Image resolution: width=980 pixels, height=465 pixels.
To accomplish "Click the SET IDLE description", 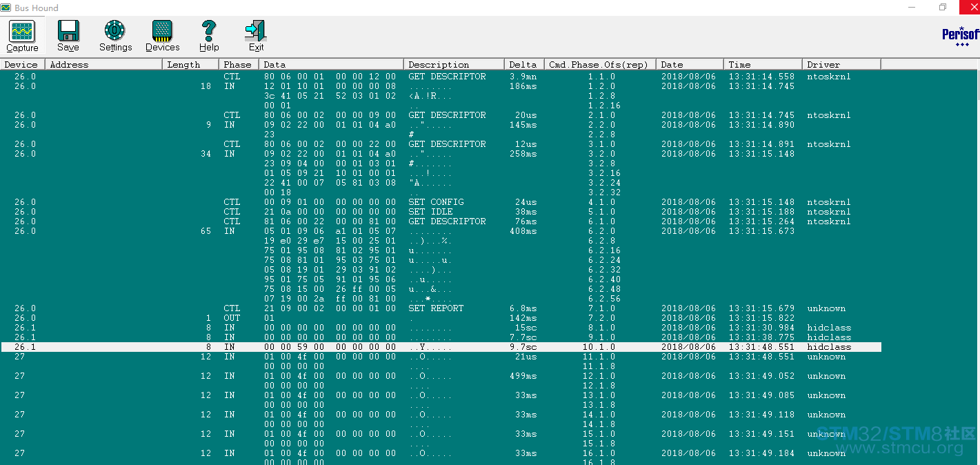I will [x=430, y=212].
